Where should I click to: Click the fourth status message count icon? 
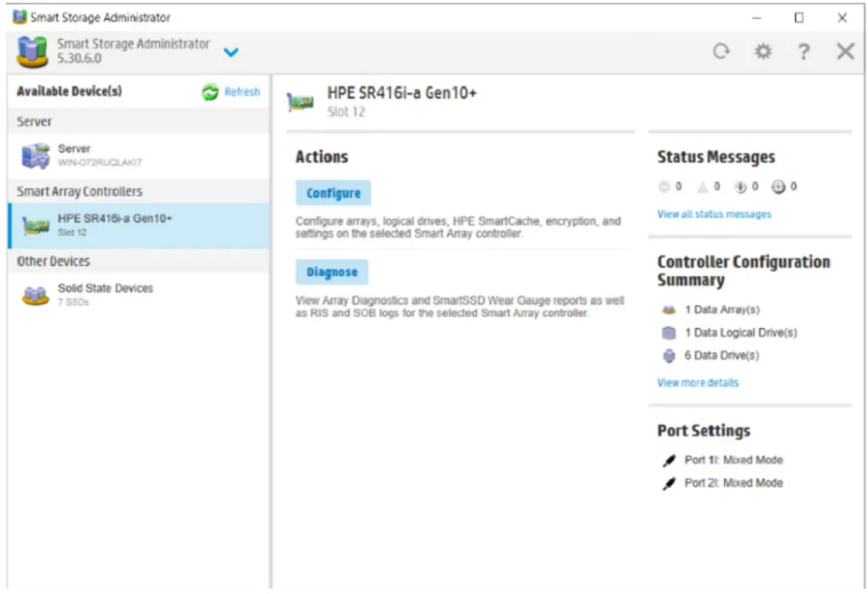(778, 186)
